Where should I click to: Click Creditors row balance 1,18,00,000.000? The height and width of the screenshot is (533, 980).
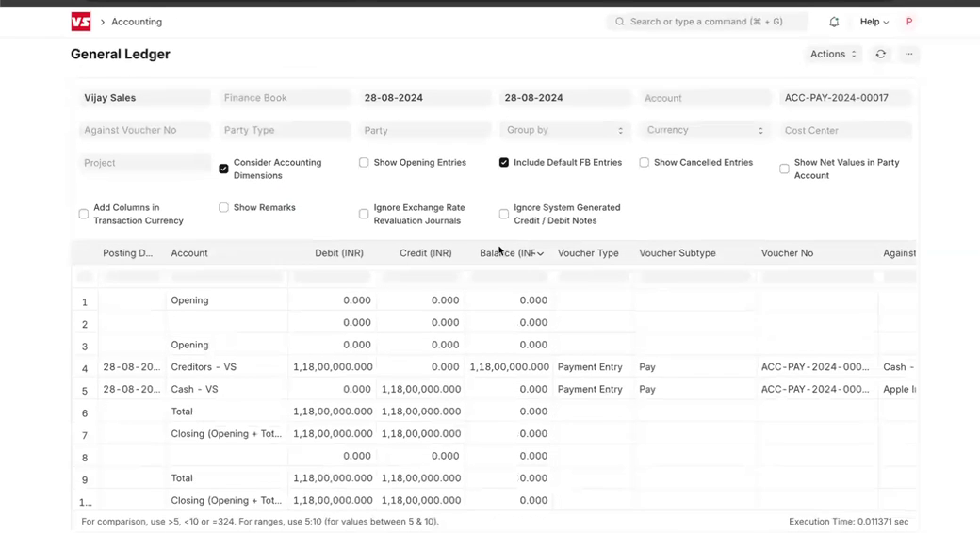510,366
